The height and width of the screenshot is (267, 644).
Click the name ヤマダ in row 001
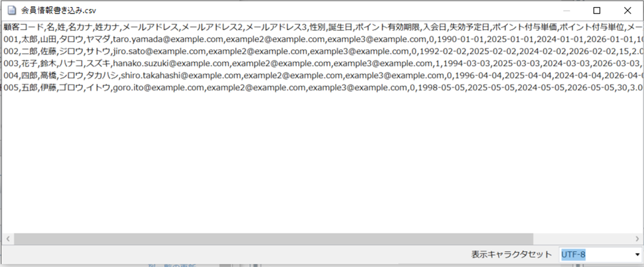pos(98,39)
